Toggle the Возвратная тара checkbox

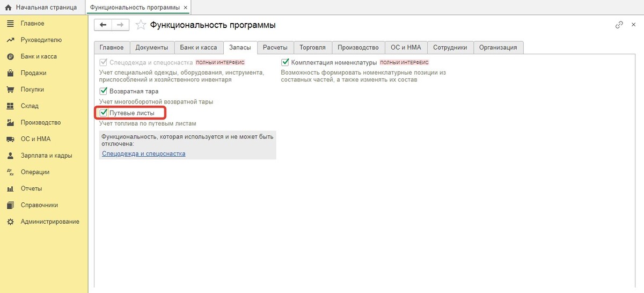pyautogui.click(x=104, y=91)
